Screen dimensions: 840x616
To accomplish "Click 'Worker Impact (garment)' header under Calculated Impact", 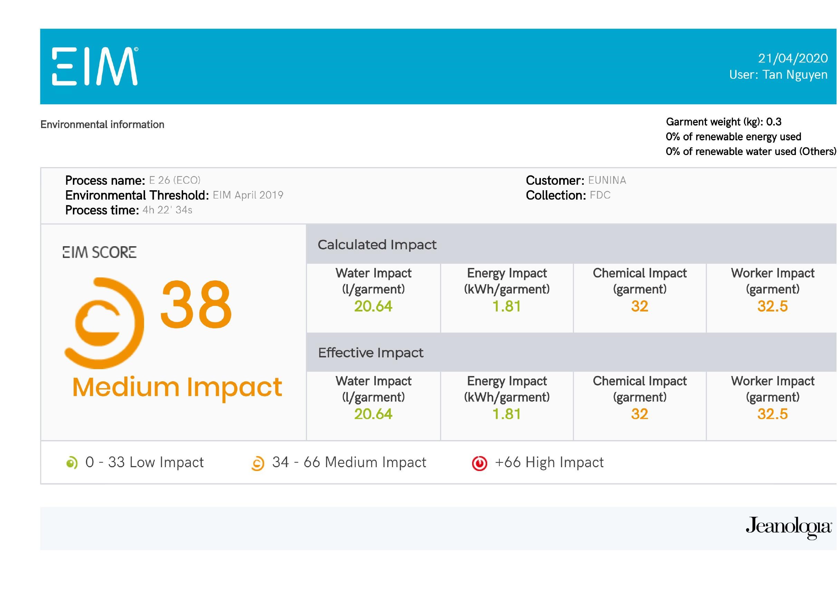I will pos(773,281).
